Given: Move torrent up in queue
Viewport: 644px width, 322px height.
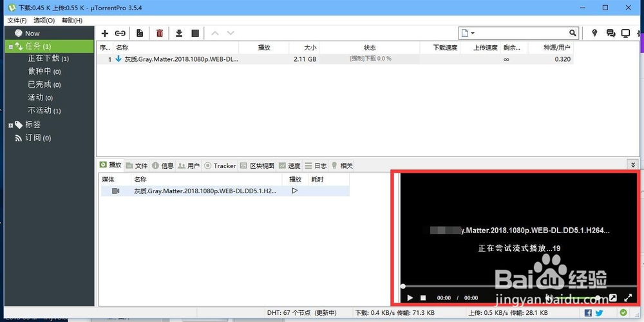Looking at the screenshot, I should click(214, 33).
